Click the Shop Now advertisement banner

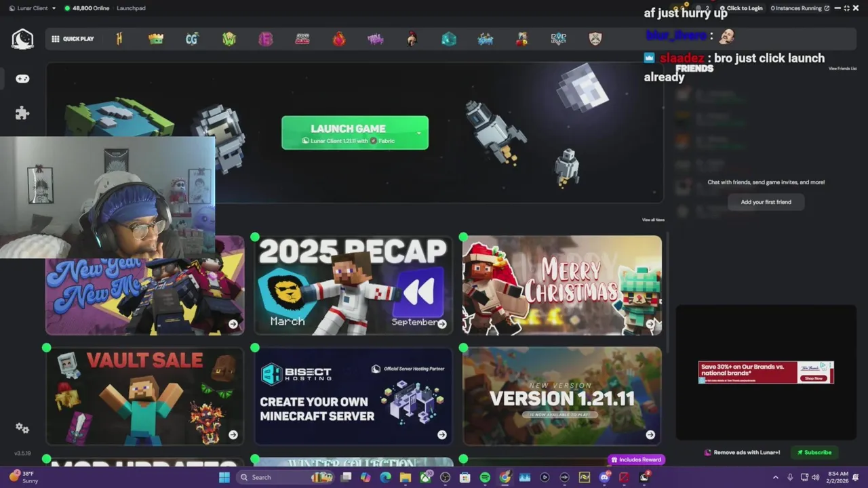pos(766,372)
